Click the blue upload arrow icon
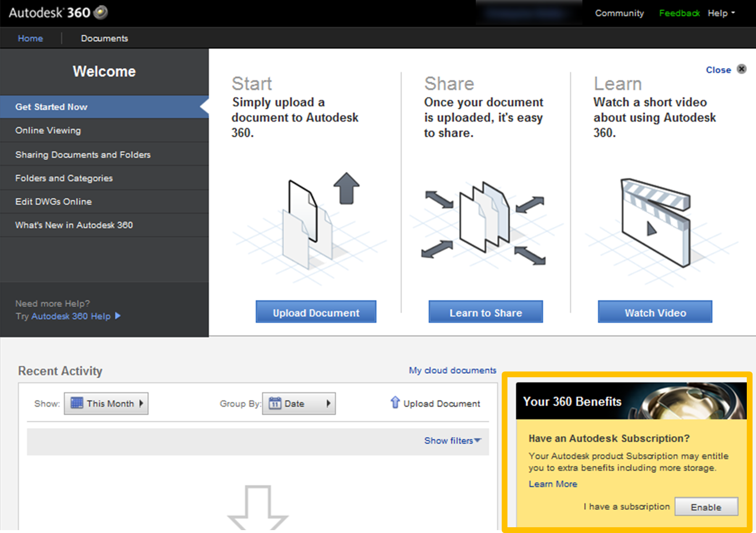The height and width of the screenshot is (533, 756). 395,403
